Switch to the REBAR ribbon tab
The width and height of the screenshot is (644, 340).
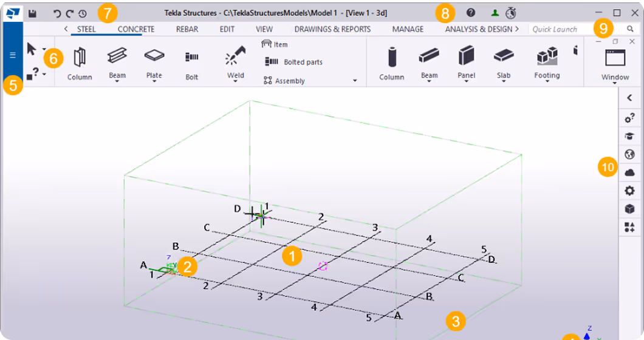(x=187, y=29)
